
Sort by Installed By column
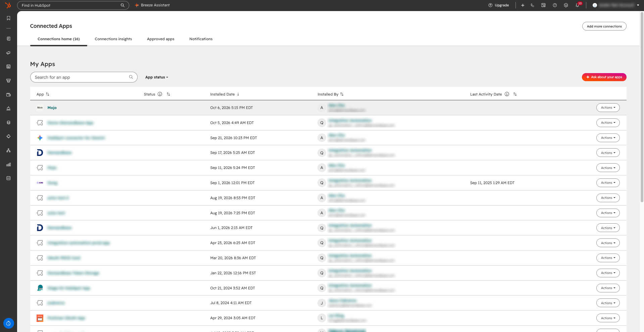[x=342, y=94]
